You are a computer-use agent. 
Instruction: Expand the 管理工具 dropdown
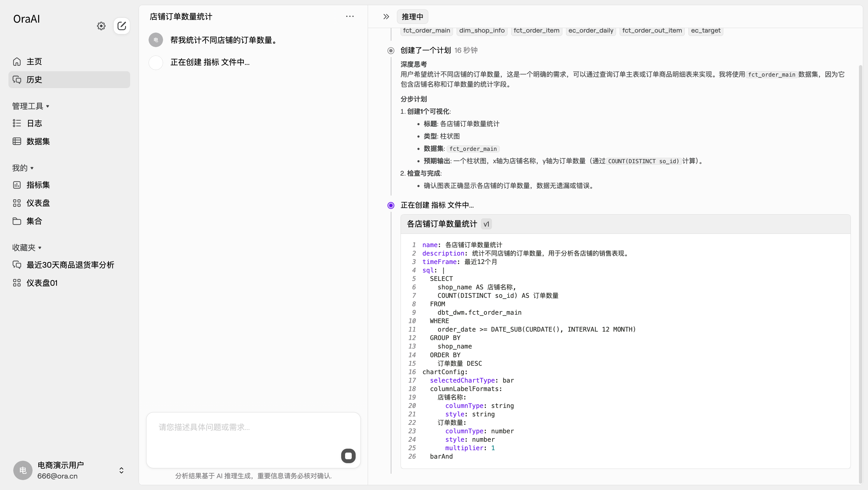coord(30,106)
